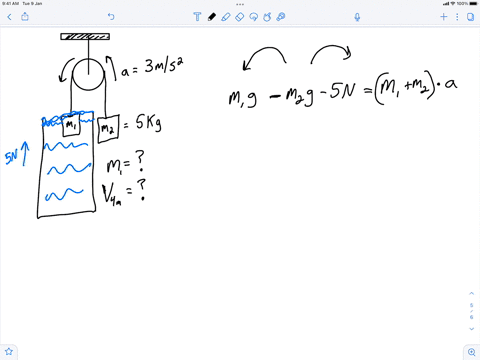Choose the Laser pointer tool
This screenshot has width=480, height=360.
point(281,17)
